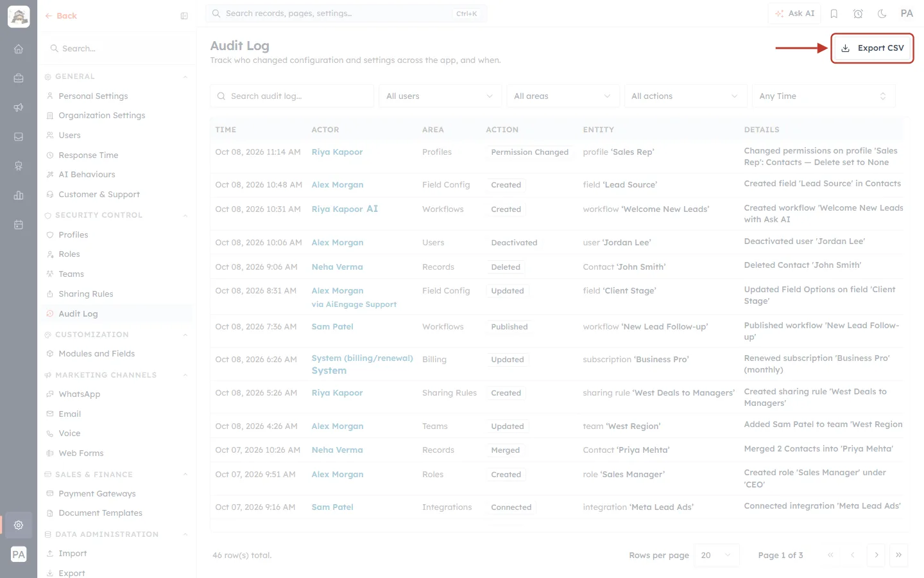Open the All users filter dropdown
The width and height of the screenshot is (924, 578).
pos(440,96)
